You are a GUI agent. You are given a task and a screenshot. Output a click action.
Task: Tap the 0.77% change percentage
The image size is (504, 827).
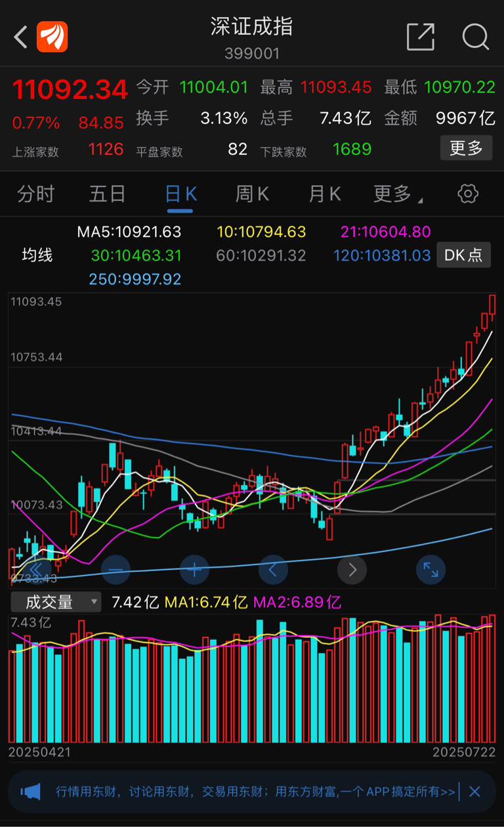coord(36,123)
